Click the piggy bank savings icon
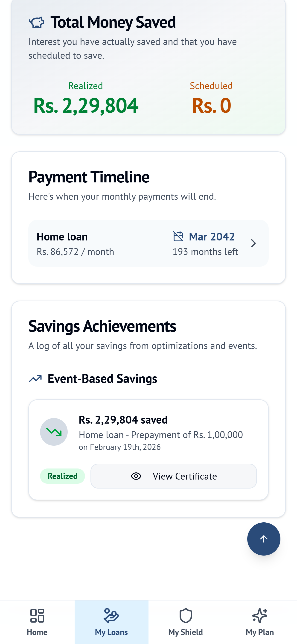 click(37, 23)
